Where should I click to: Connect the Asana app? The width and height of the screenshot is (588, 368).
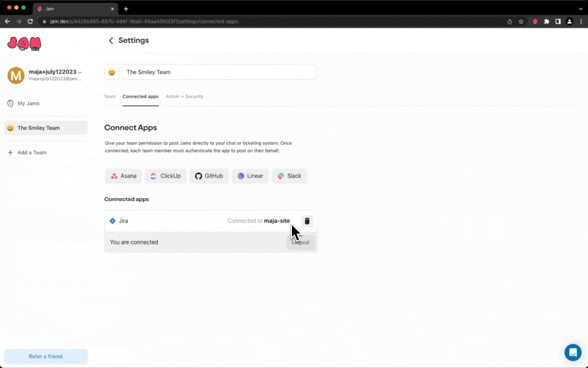coord(124,176)
